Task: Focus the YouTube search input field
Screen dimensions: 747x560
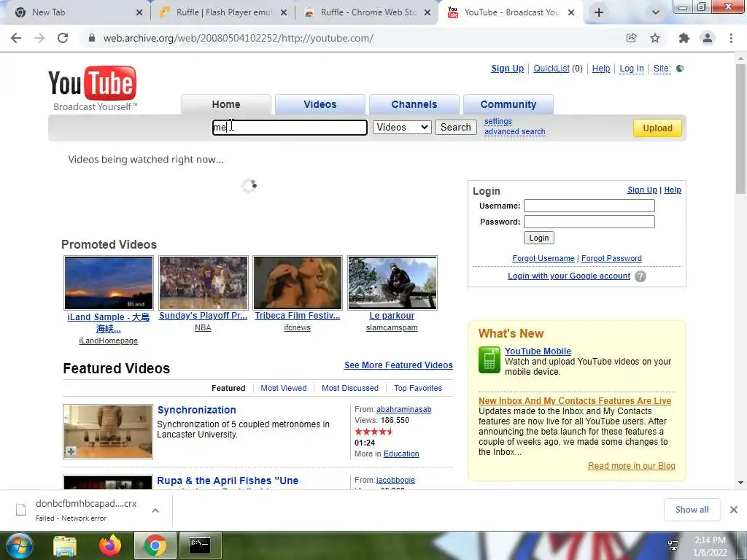Action: click(290, 127)
